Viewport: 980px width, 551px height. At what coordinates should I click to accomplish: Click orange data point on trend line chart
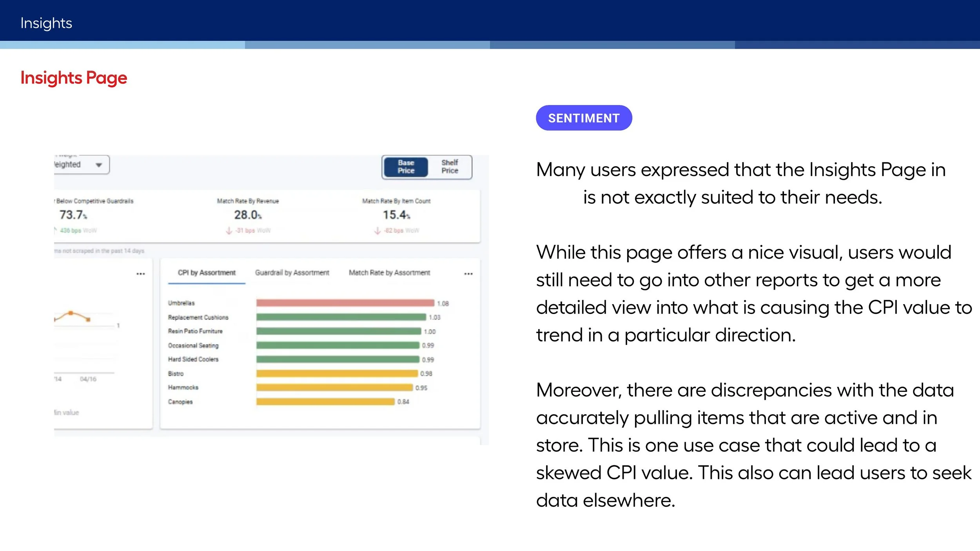pyautogui.click(x=71, y=313)
